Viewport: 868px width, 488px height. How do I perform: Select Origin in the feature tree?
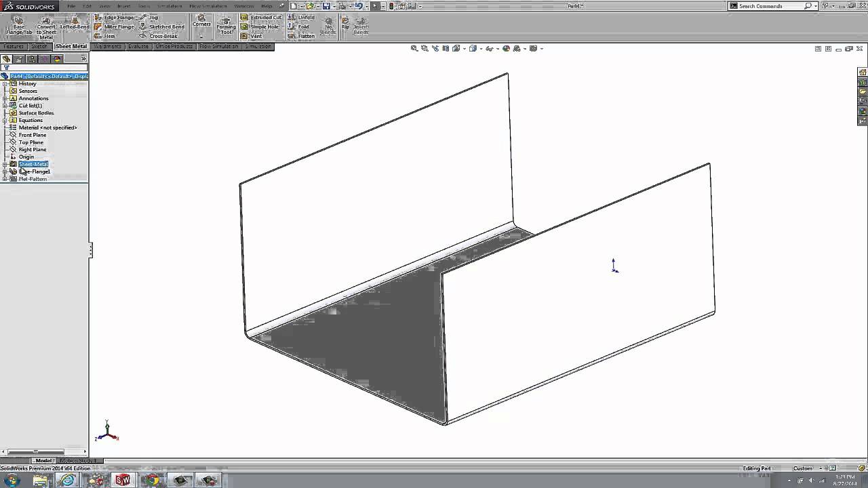tap(26, 157)
